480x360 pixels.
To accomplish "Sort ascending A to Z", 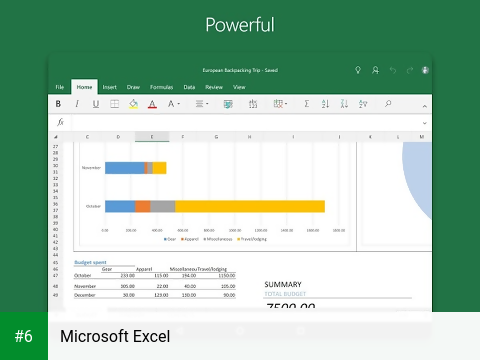I will [x=325, y=104].
